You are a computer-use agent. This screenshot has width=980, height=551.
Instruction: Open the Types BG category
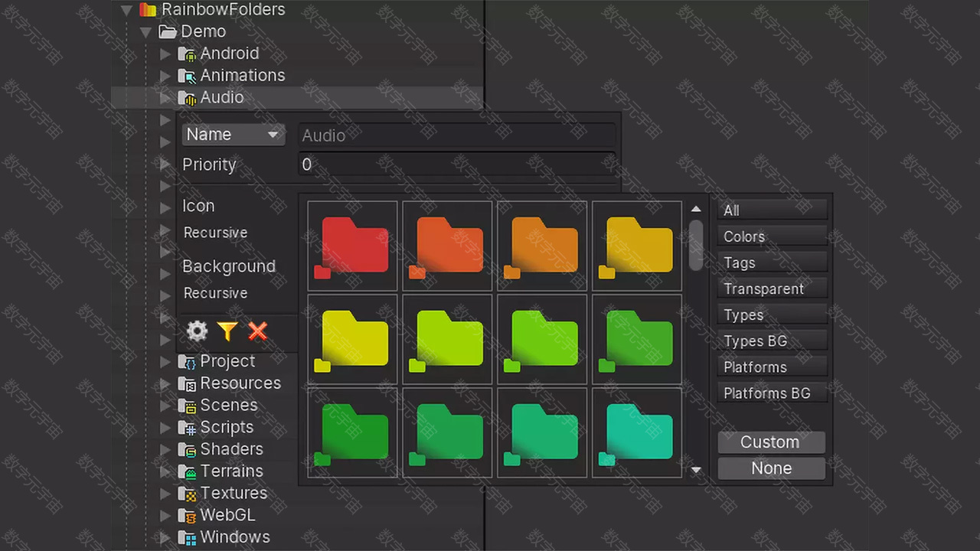(773, 341)
